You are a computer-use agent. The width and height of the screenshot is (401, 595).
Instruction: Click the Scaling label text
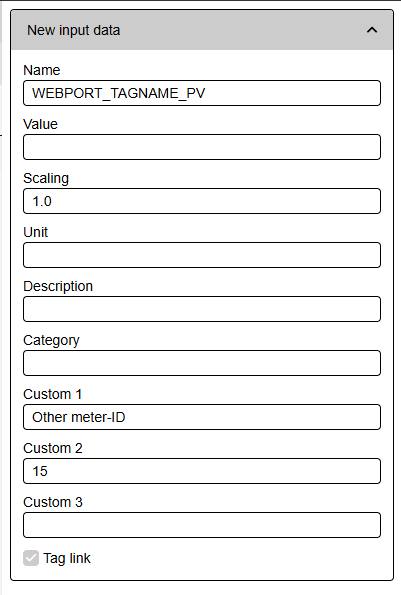tap(46, 178)
